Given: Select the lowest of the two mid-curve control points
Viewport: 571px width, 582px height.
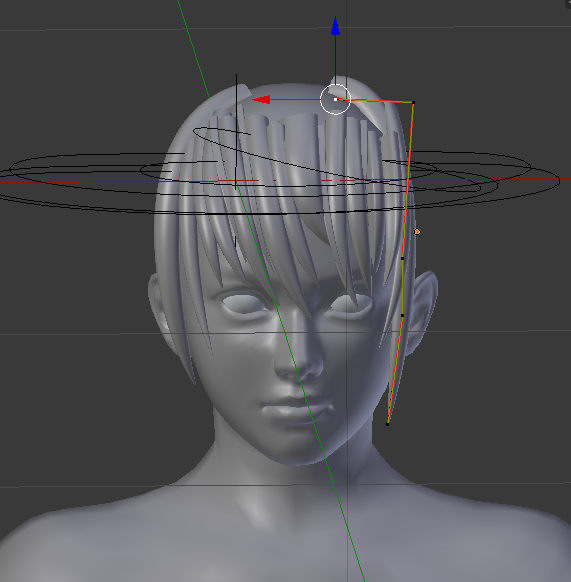Looking at the screenshot, I should pos(402,315).
